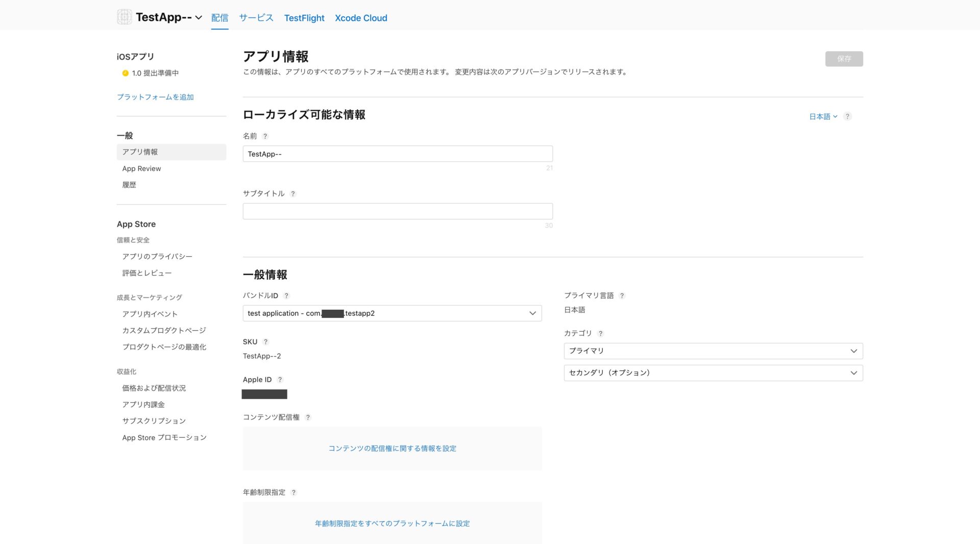The width and height of the screenshot is (980, 544).
Task: Click the disabled 保存 button
Action: click(x=844, y=59)
